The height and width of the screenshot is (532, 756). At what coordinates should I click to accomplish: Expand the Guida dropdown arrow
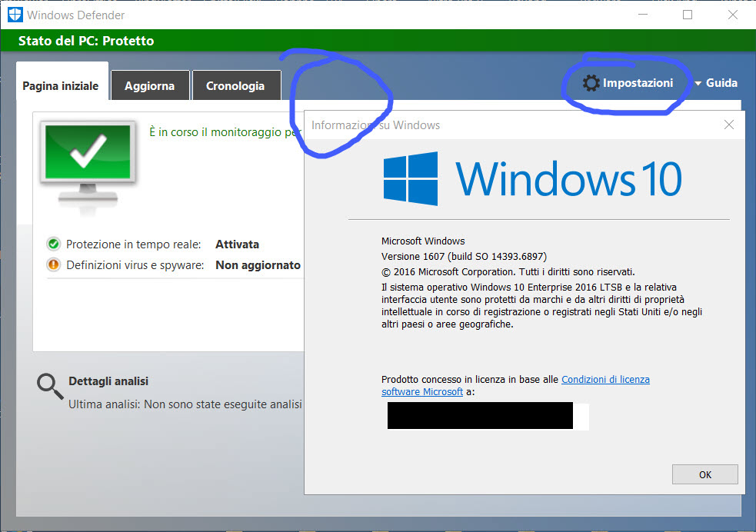698,83
